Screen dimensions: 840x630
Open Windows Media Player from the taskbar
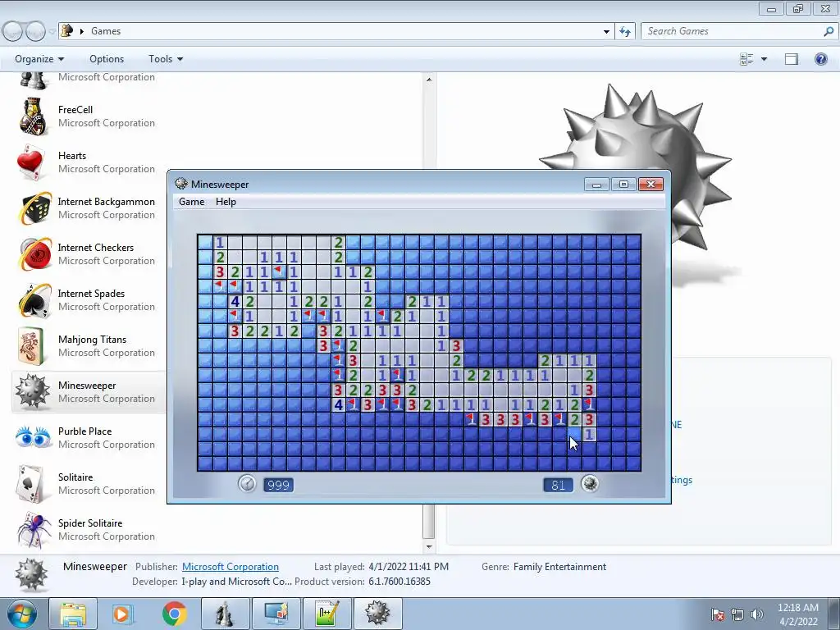122,614
